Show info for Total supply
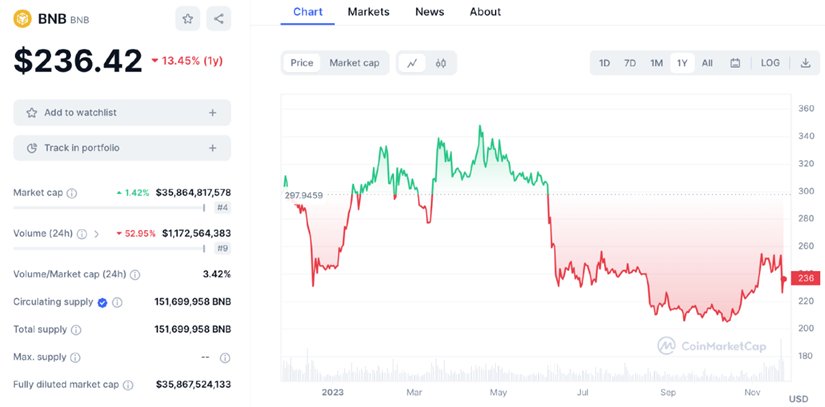The image size is (825, 407). [76, 330]
